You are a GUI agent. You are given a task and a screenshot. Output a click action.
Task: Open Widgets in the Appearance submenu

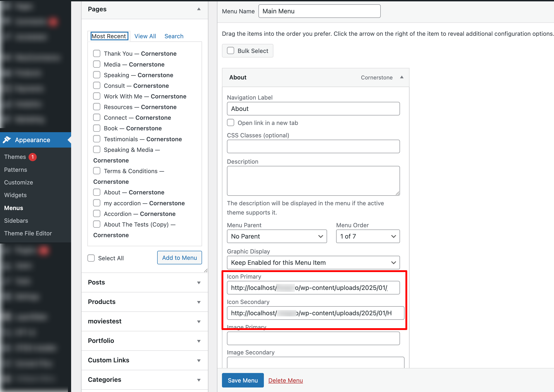15,195
